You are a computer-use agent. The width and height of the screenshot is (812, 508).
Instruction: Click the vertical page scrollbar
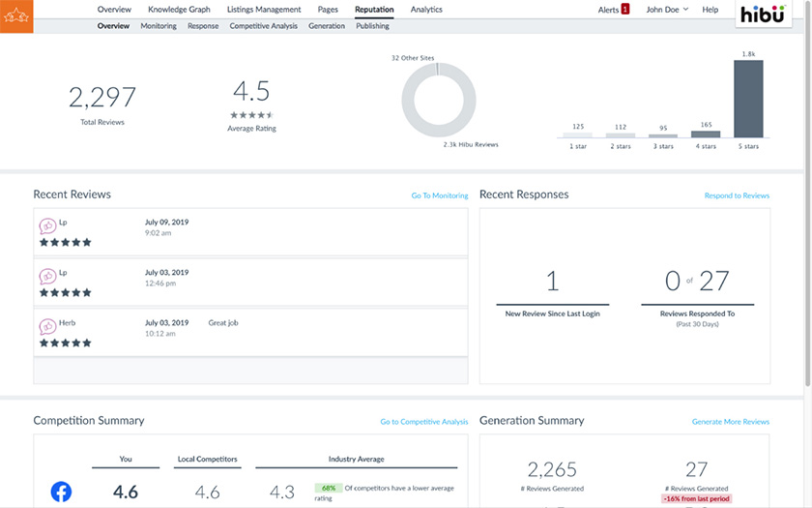point(808,197)
